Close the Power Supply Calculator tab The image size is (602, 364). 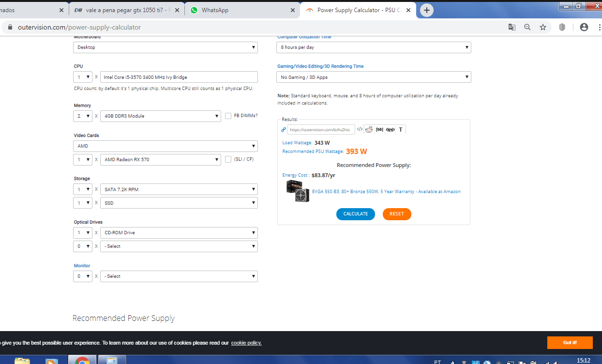tap(408, 10)
